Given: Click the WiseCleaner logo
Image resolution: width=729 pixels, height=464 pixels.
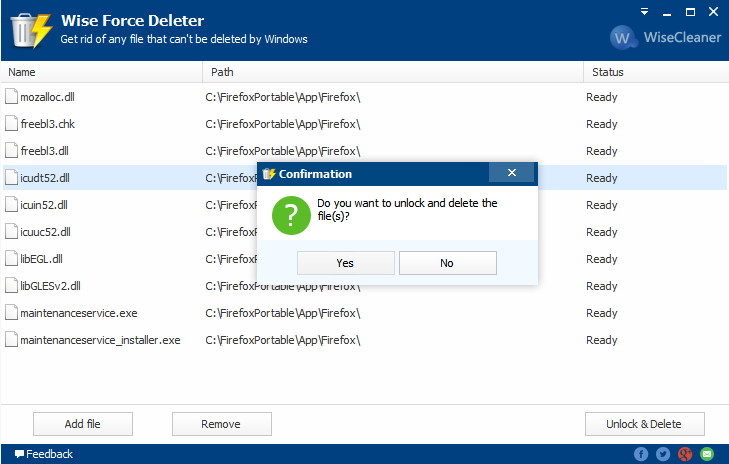Looking at the screenshot, I should (664, 39).
